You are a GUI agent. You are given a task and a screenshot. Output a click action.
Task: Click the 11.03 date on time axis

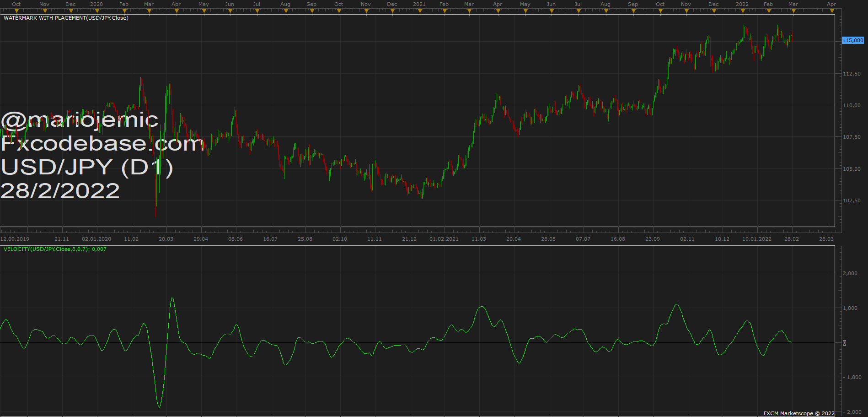click(x=479, y=239)
